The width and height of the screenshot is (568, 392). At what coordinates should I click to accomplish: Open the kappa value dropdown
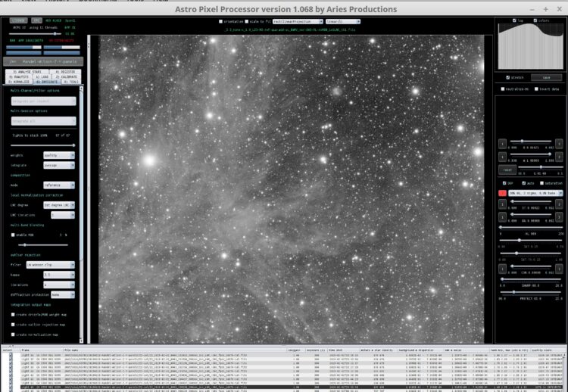click(59, 275)
